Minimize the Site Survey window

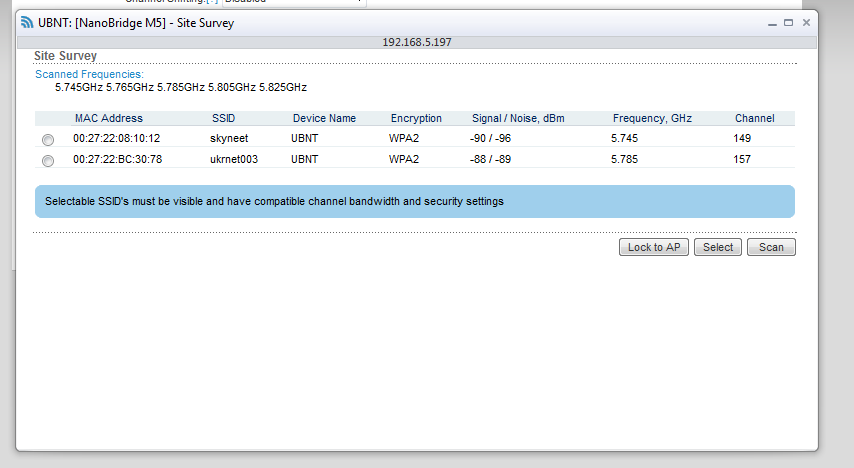[x=771, y=22]
